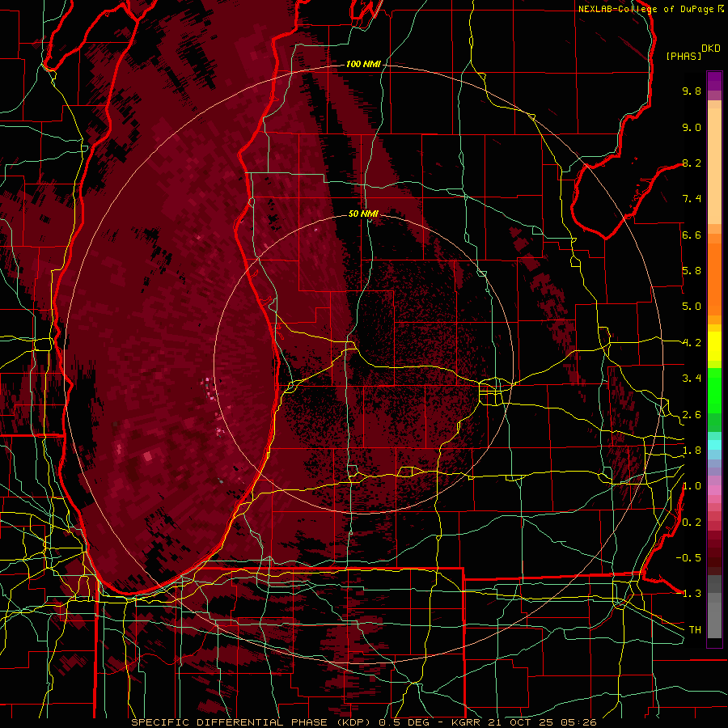Select the 9.0 legend value
The width and height of the screenshot is (728, 728).
point(692,128)
